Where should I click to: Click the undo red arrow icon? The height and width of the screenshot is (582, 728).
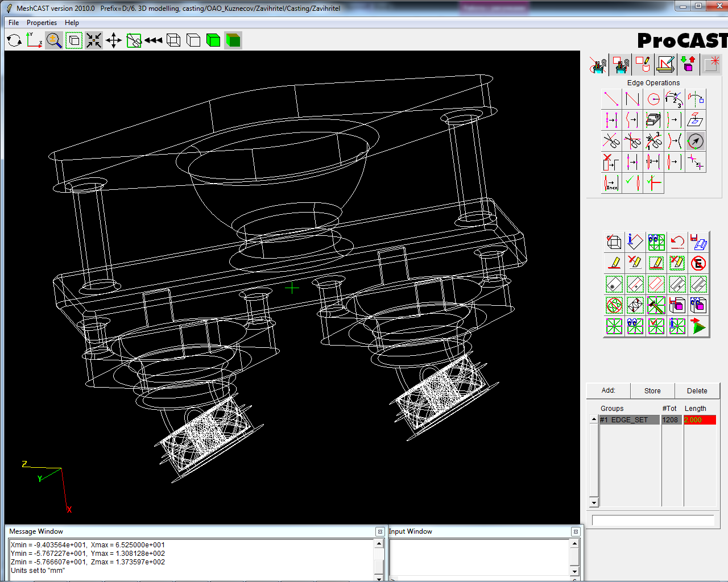pyautogui.click(x=677, y=242)
